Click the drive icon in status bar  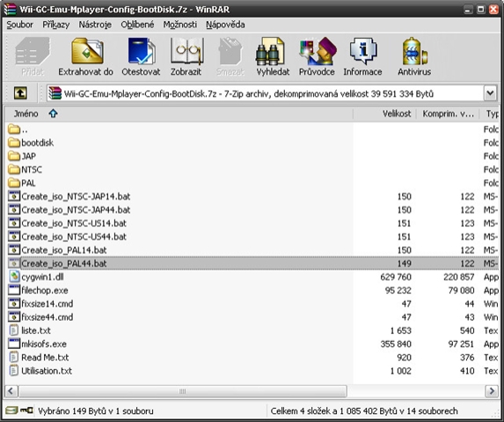[x=11, y=411]
